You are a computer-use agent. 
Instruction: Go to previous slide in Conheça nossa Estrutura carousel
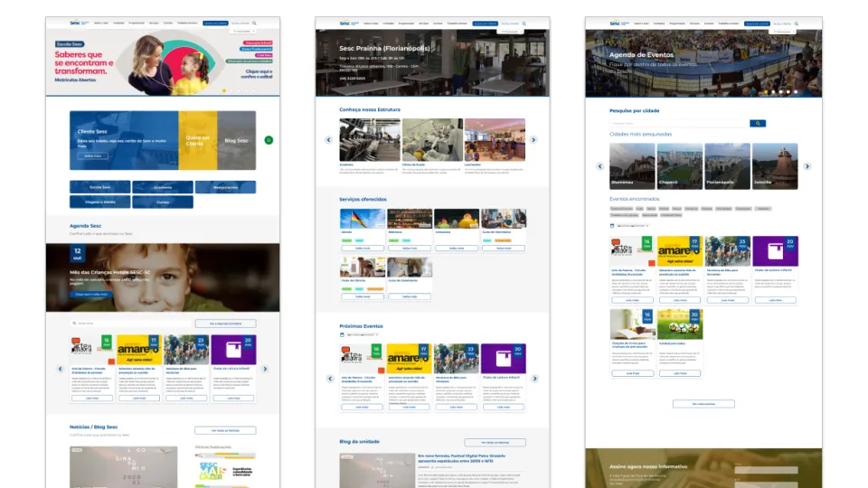[x=330, y=140]
